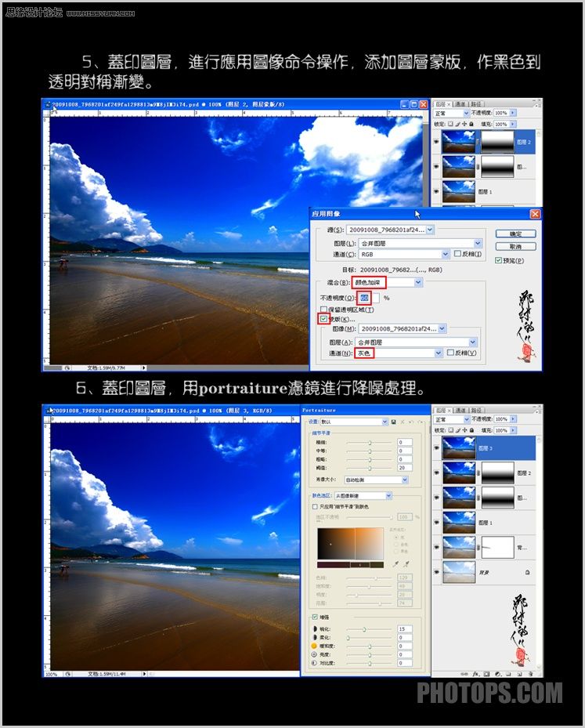Click the 锐化 sharpness icon in Portraiture
Image resolution: width=585 pixels, height=728 pixels.
[x=315, y=629]
